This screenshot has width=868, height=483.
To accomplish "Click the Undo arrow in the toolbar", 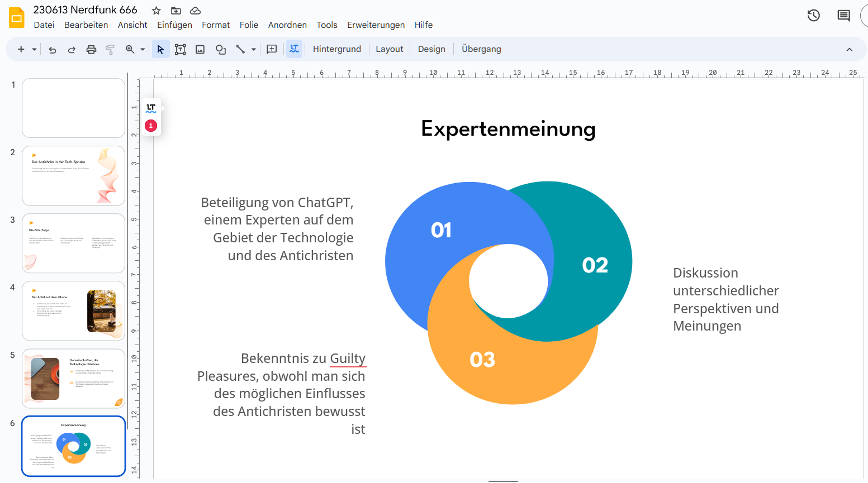I will (53, 50).
